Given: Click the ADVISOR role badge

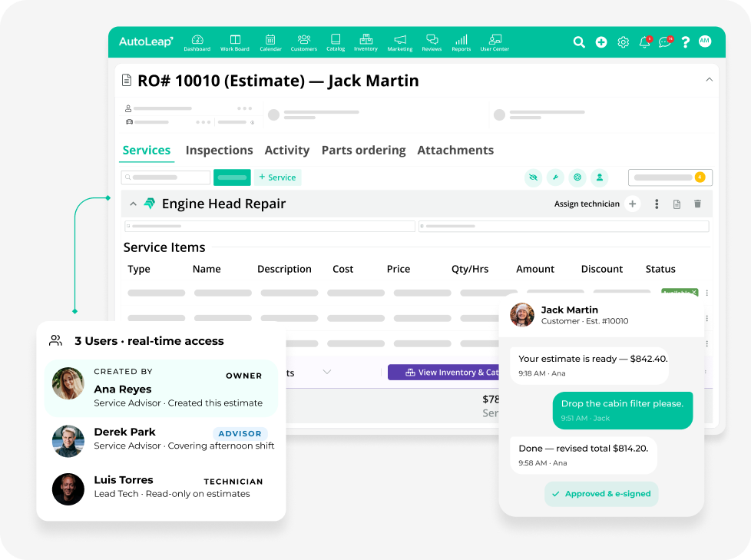Looking at the screenshot, I should point(240,433).
